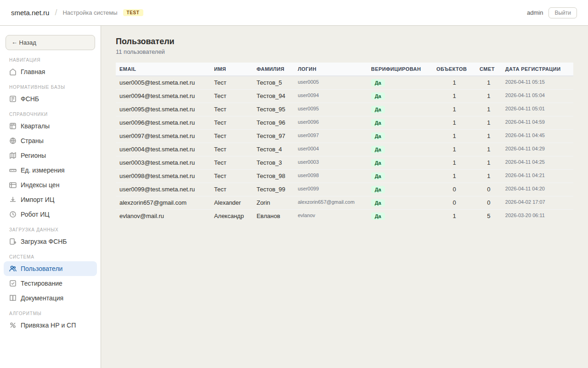The image size is (588, 368).
Task: Click the percent icon for Привязка НР и СП
Action: point(13,325)
